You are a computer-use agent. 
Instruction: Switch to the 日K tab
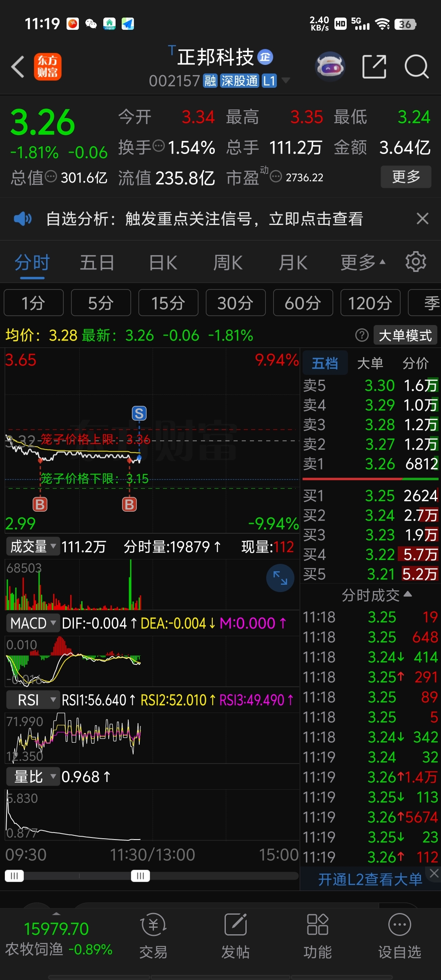(163, 263)
